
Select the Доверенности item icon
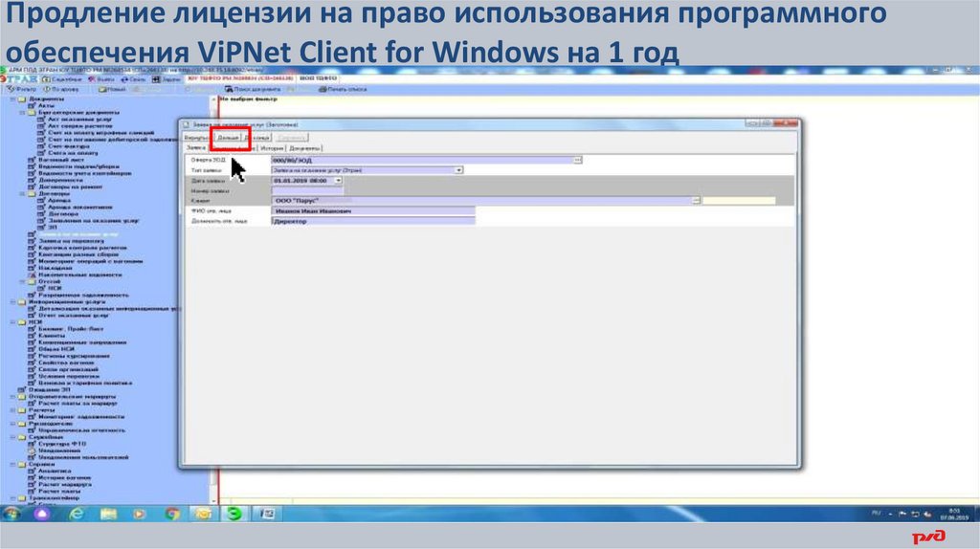click(32, 180)
